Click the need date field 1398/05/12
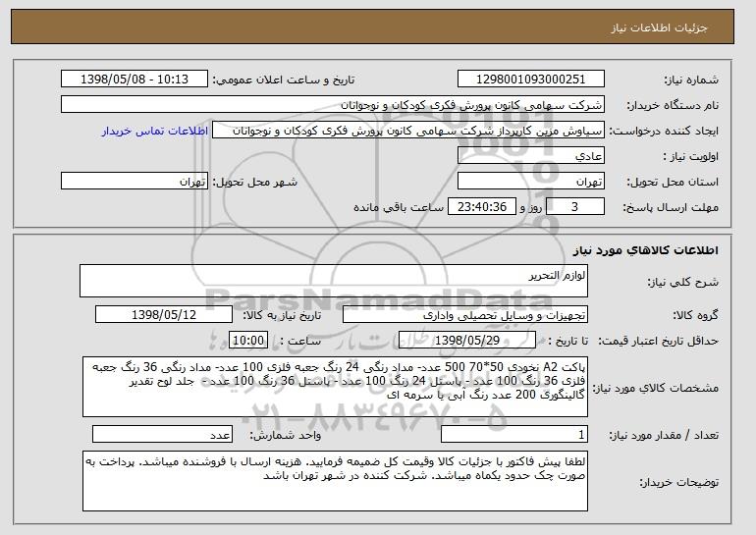756x535 pixels. point(164,315)
